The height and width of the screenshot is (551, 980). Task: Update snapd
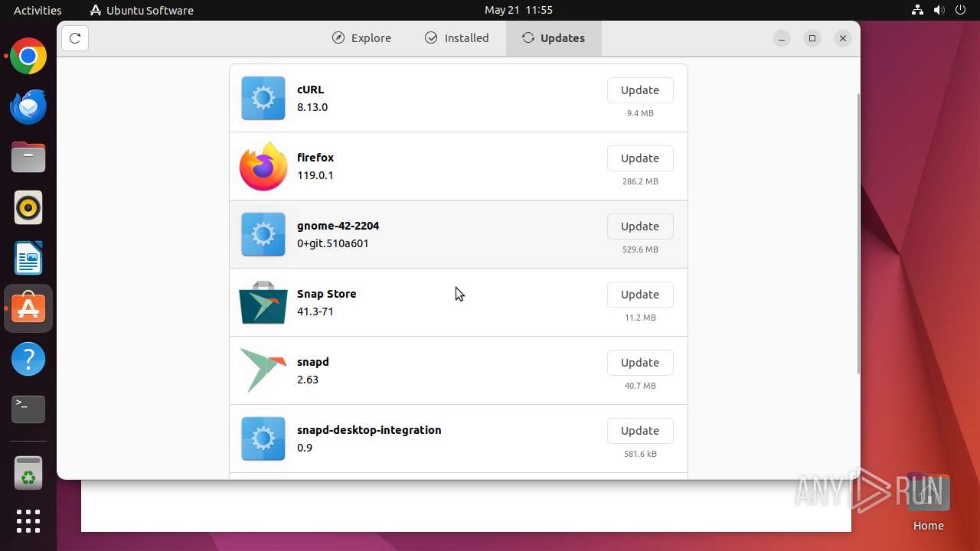pos(640,363)
